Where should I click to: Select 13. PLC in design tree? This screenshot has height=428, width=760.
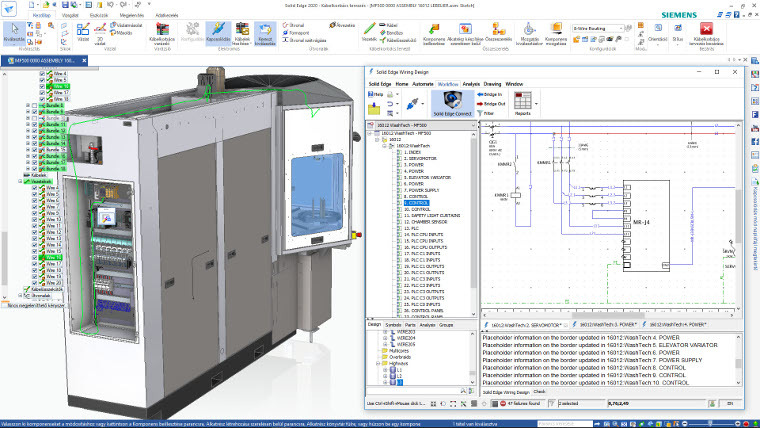[x=412, y=228]
